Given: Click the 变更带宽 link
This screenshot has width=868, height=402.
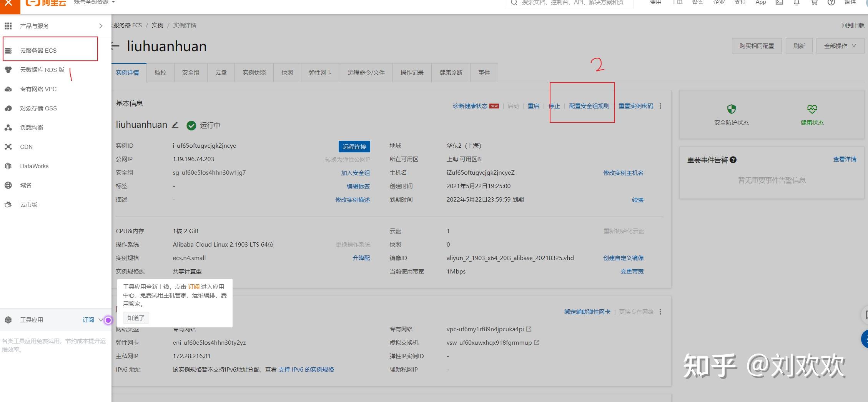Looking at the screenshot, I should tap(632, 271).
